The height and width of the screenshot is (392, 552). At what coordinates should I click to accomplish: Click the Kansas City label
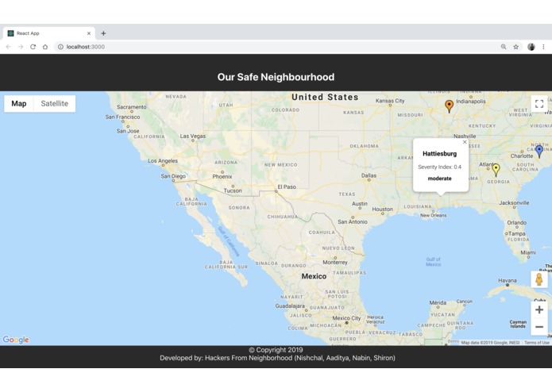(390, 101)
